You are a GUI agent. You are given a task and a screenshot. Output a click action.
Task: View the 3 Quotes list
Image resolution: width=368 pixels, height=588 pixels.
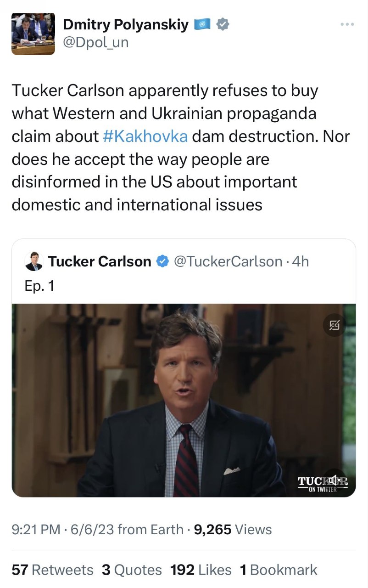point(132,570)
